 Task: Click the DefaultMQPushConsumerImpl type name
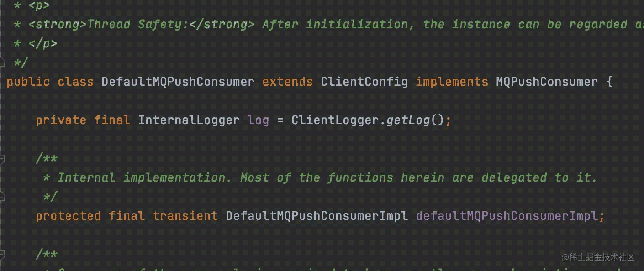click(x=317, y=216)
